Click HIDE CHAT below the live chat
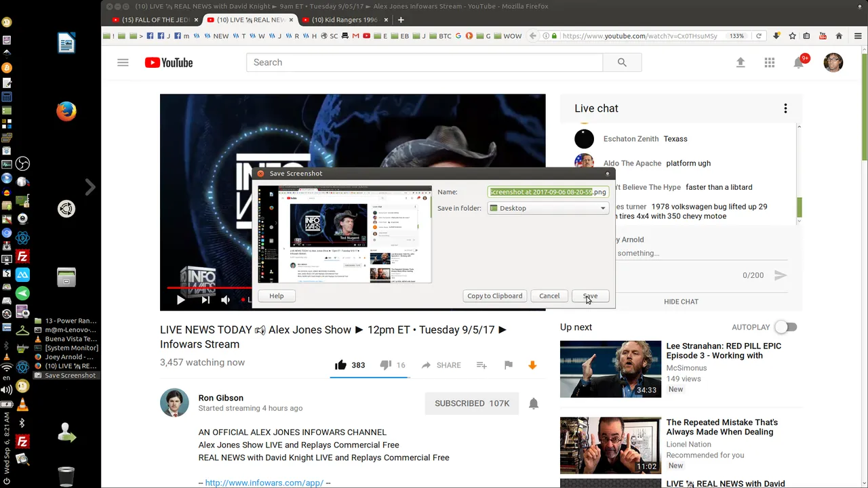 pyautogui.click(x=681, y=302)
